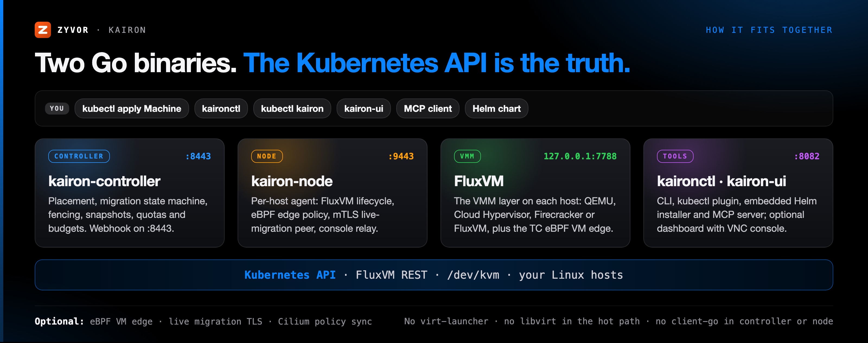Select the 'kubectl apply Machine' pill
Image resolution: width=868 pixels, height=343 pixels.
pos(132,109)
